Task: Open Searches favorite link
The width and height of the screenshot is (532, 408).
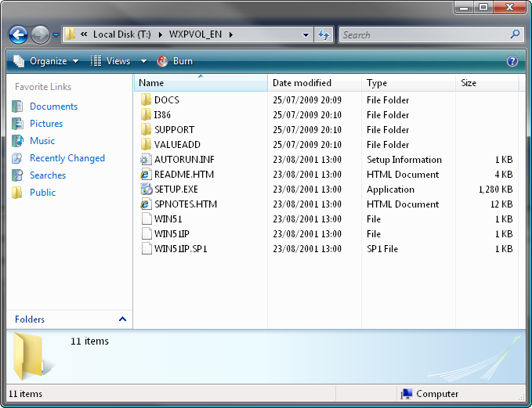Action: [48, 175]
